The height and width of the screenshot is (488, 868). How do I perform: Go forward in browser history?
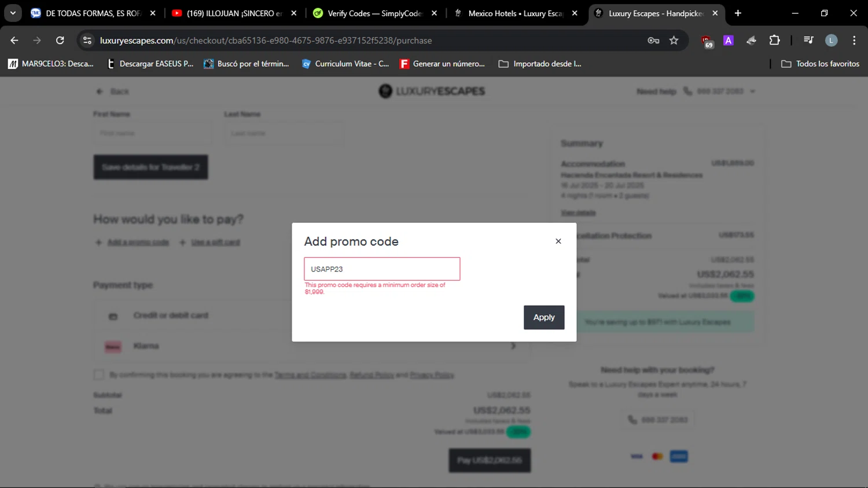tap(37, 41)
